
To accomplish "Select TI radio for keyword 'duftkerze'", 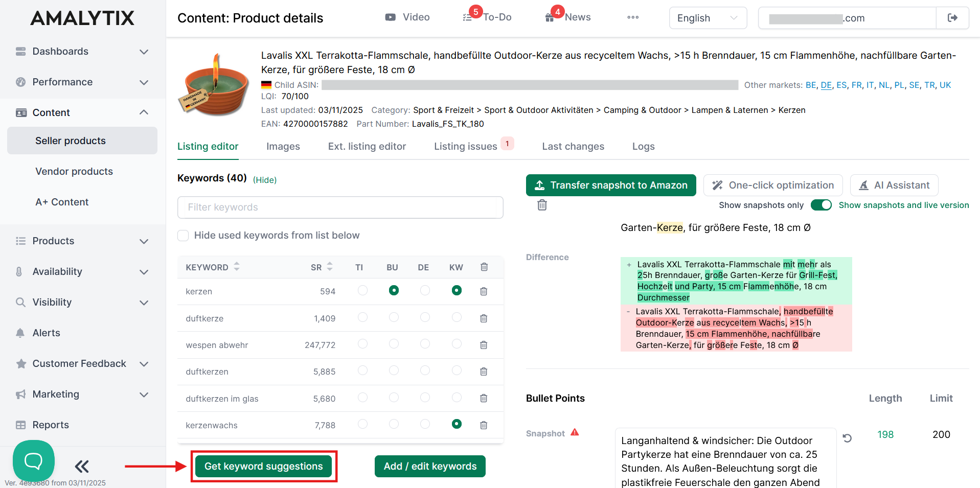I will 362,317.
